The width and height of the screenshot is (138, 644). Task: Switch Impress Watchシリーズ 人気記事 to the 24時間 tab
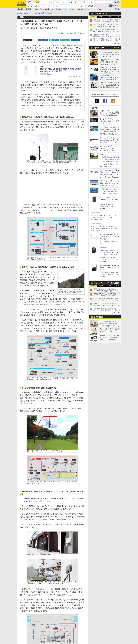point(101,286)
